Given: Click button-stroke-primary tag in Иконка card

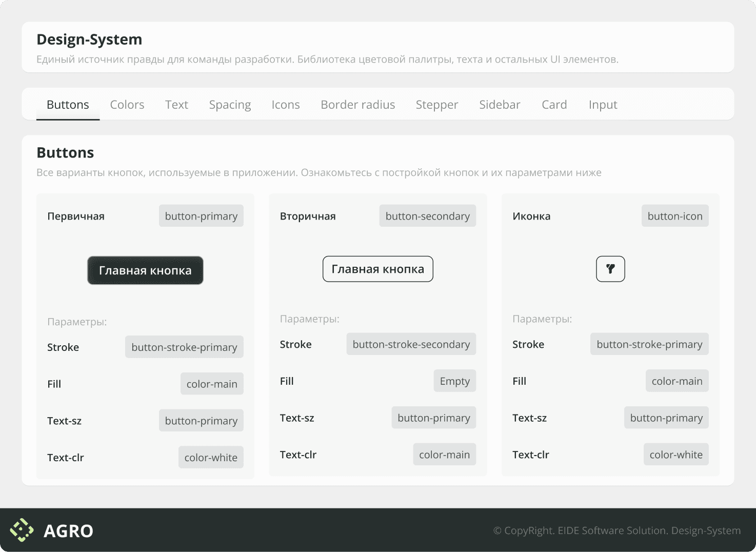Looking at the screenshot, I should pyautogui.click(x=649, y=344).
